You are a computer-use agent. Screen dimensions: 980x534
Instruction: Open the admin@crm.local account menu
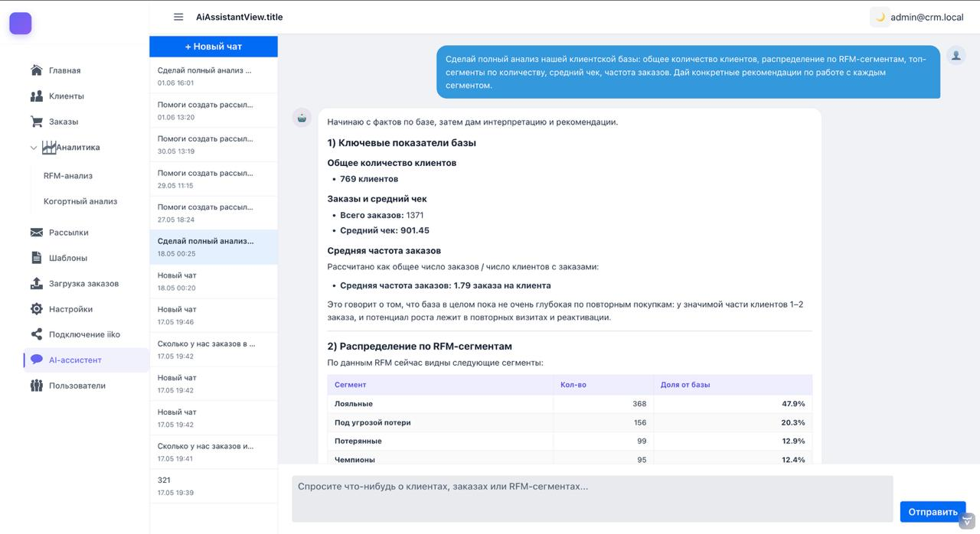tap(926, 17)
